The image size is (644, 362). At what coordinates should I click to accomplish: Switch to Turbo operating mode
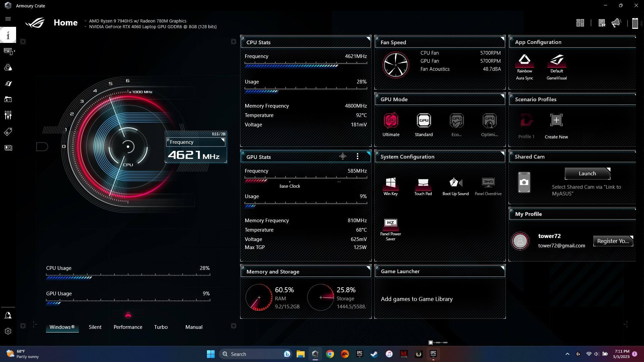[161, 327]
